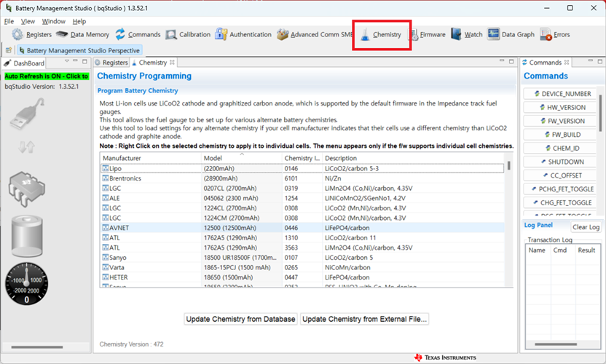Send the CHEM_ID command

point(559,149)
